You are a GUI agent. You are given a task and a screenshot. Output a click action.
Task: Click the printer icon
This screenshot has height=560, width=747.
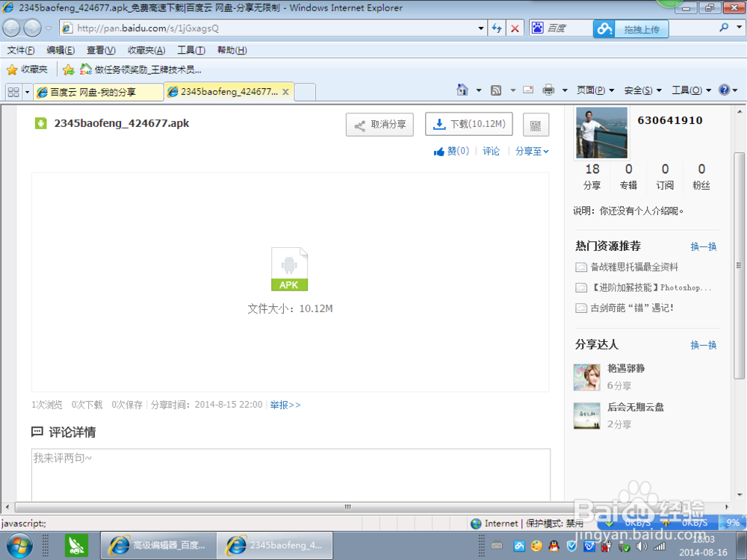pyautogui.click(x=549, y=90)
